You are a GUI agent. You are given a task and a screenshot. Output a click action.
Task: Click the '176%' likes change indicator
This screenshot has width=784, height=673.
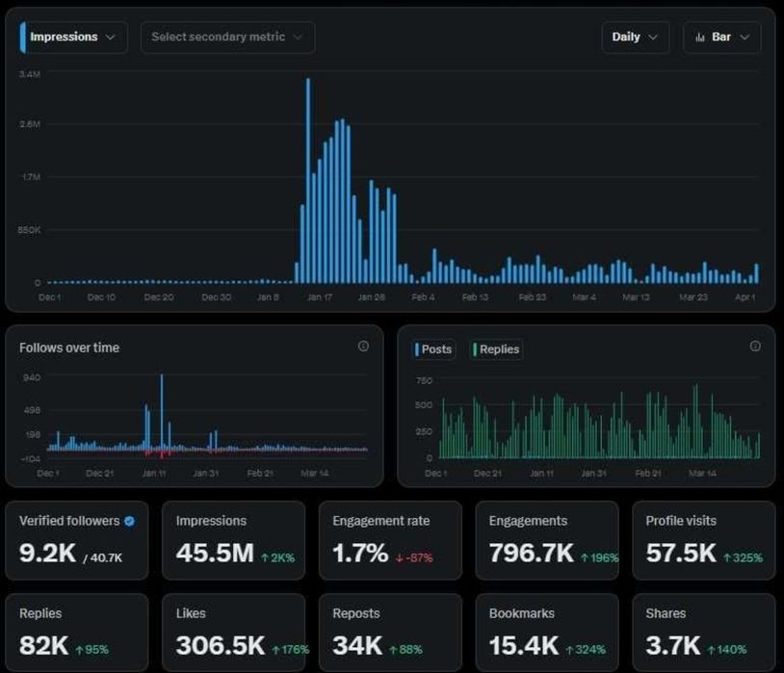(x=291, y=650)
